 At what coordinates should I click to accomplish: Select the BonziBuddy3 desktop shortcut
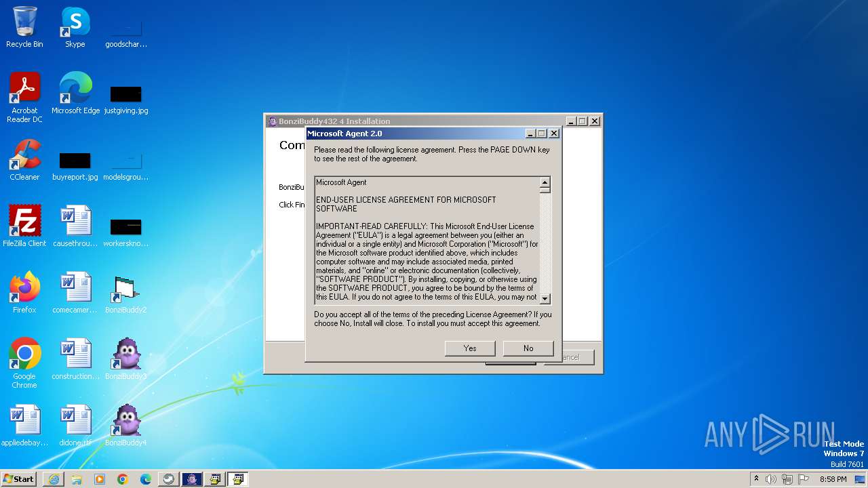click(x=126, y=359)
